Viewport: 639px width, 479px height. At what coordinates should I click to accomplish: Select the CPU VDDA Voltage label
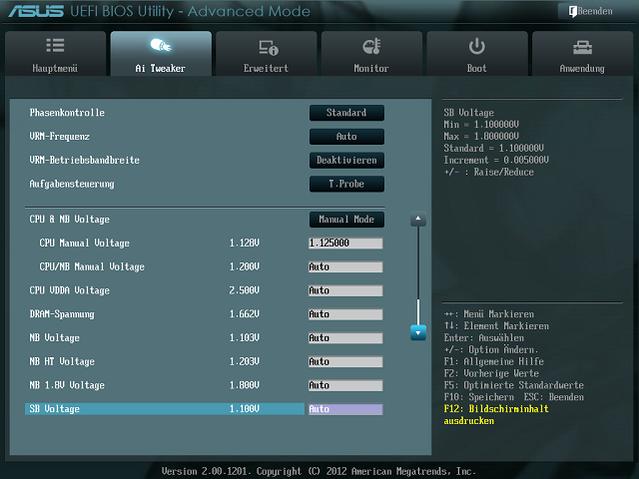69,291
